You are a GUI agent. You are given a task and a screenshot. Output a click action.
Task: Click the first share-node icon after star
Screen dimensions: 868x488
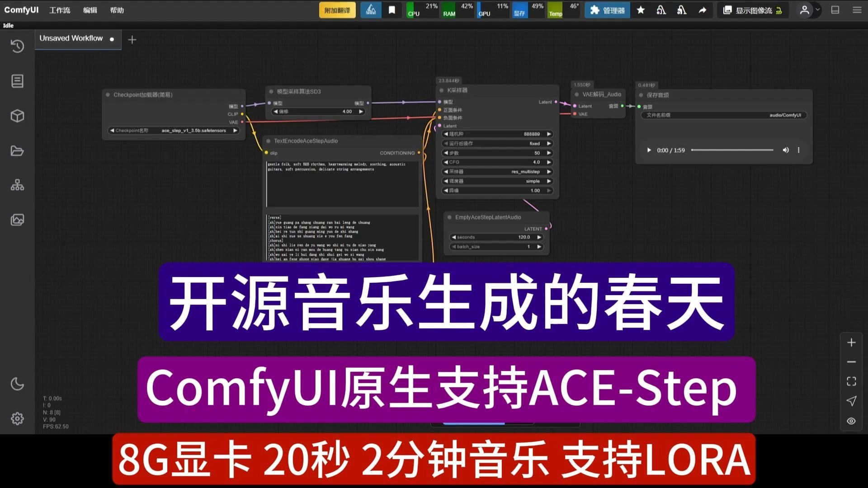[x=661, y=10]
